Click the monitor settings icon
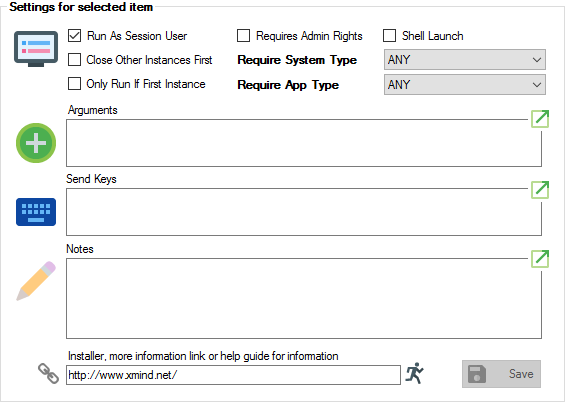Image resolution: width=565 pixels, height=403 pixels. click(36, 49)
